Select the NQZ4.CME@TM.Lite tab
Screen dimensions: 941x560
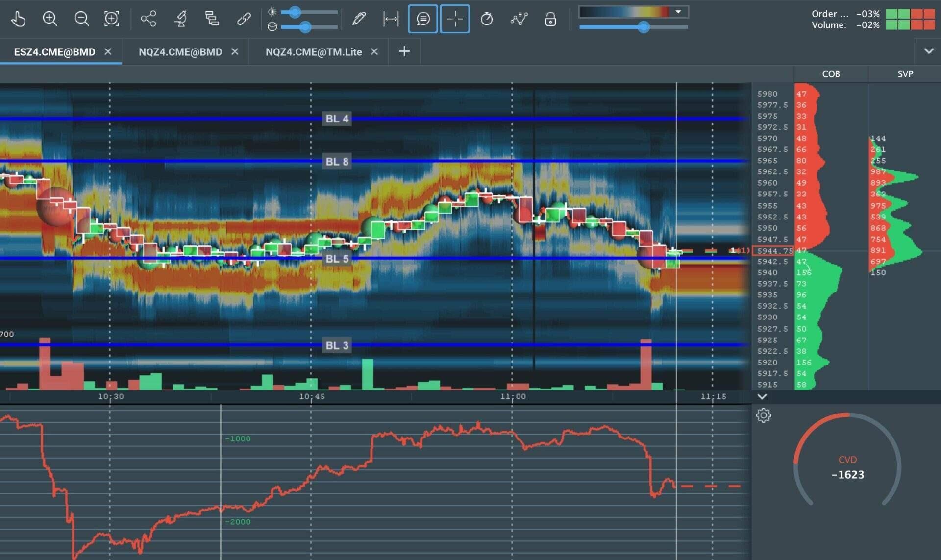pyautogui.click(x=314, y=51)
